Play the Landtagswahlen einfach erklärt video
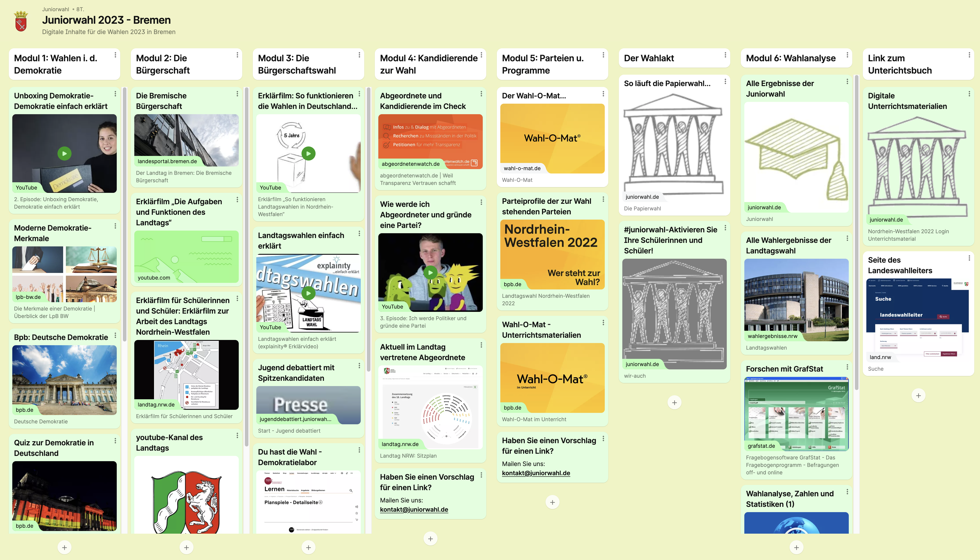This screenshot has height=560, width=980. point(308,293)
